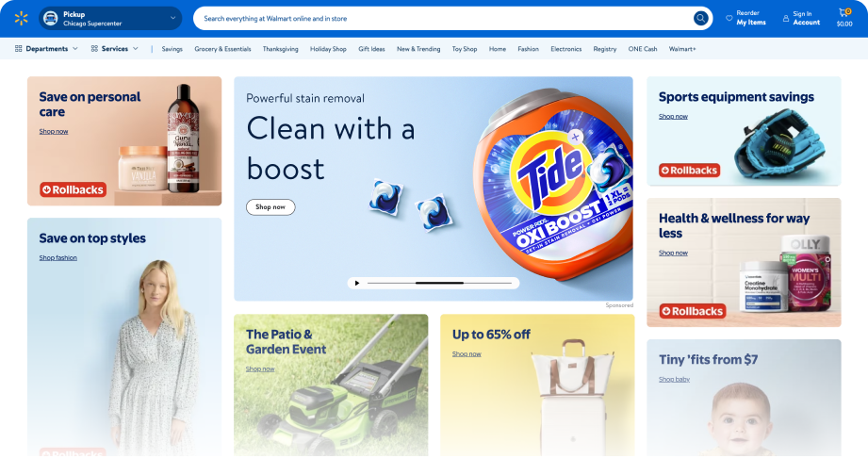Expand the Pickup Chicago Supercenter dropdown

click(x=110, y=18)
